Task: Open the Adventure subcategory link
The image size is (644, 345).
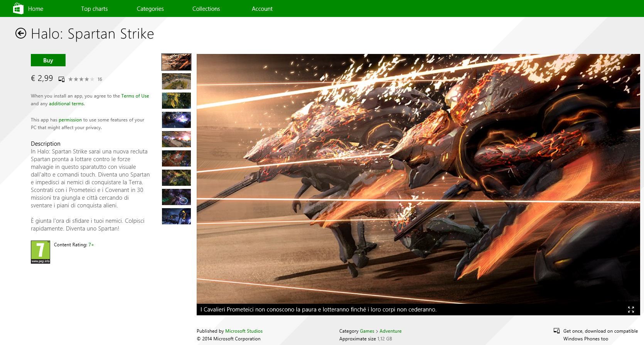Action: tap(390, 331)
